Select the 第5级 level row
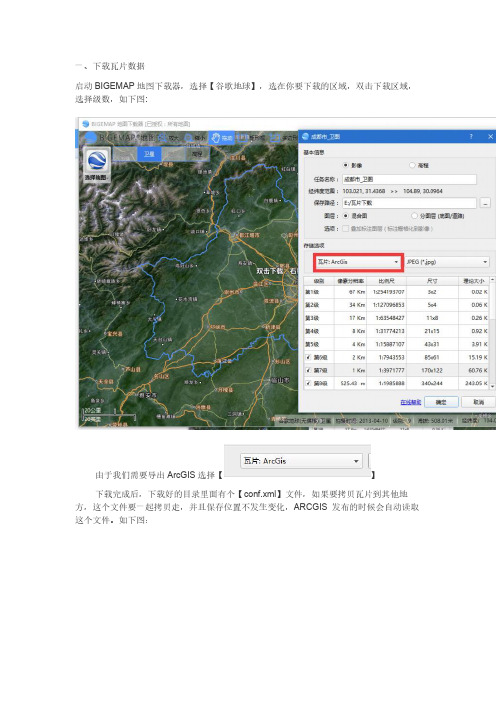The width and height of the screenshot is (496, 702). tap(397, 344)
